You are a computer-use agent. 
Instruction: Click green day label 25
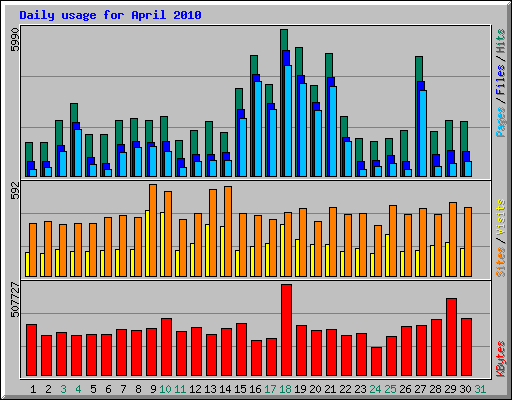pos(390,389)
